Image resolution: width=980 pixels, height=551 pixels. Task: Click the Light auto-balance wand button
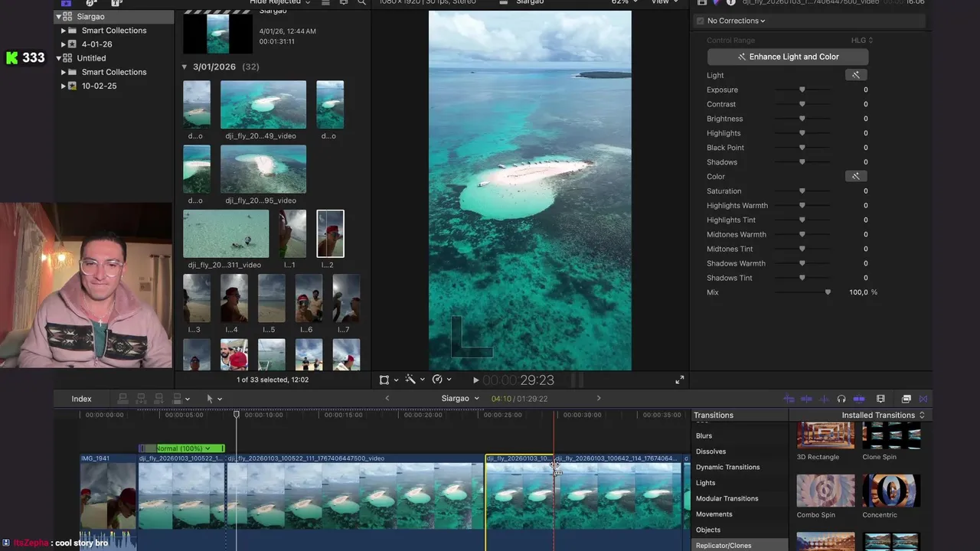click(x=855, y=75)
